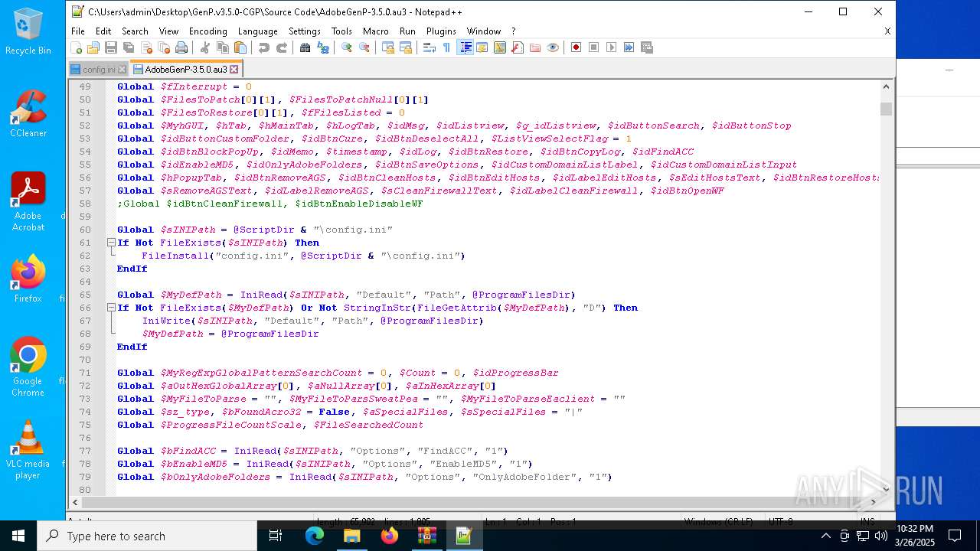Open the Search menu
980x551 pixels.
(x=135, y=31)
